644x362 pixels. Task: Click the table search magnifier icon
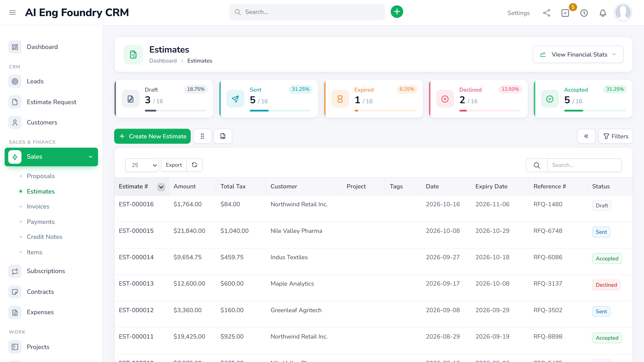point(536,165)
